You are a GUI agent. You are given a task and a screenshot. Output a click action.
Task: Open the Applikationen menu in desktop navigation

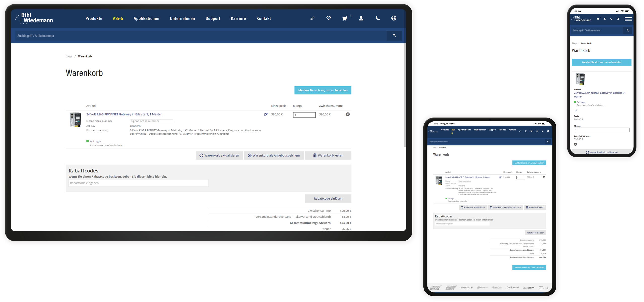(x=146, y=19)
